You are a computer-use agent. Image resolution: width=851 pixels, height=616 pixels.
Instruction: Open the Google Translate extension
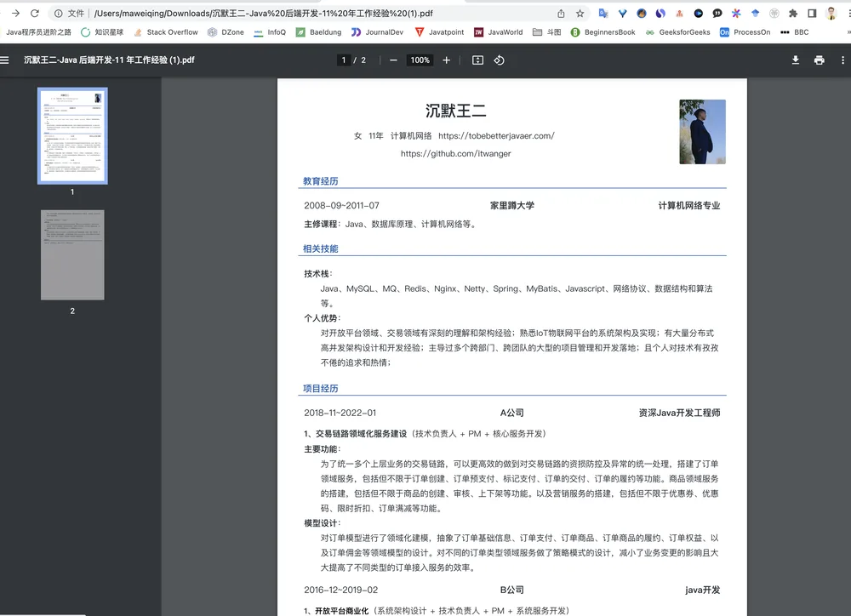tap(603, 13)
